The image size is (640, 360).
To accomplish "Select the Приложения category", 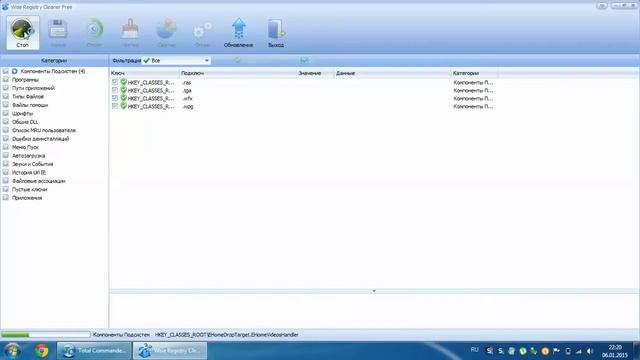I will coord(27,198).
